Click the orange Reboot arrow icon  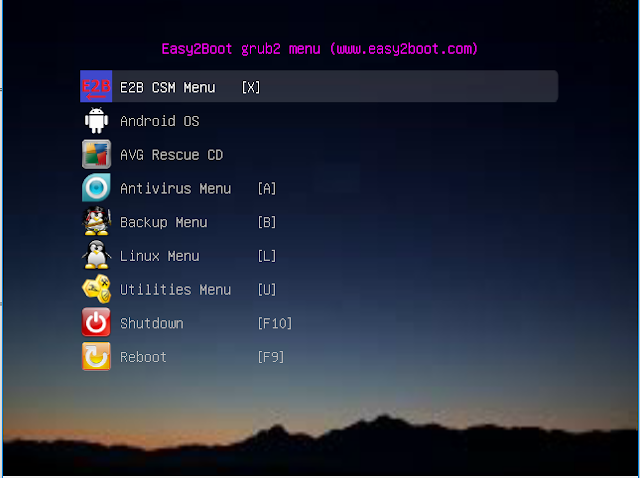click(x=96, y=356)
